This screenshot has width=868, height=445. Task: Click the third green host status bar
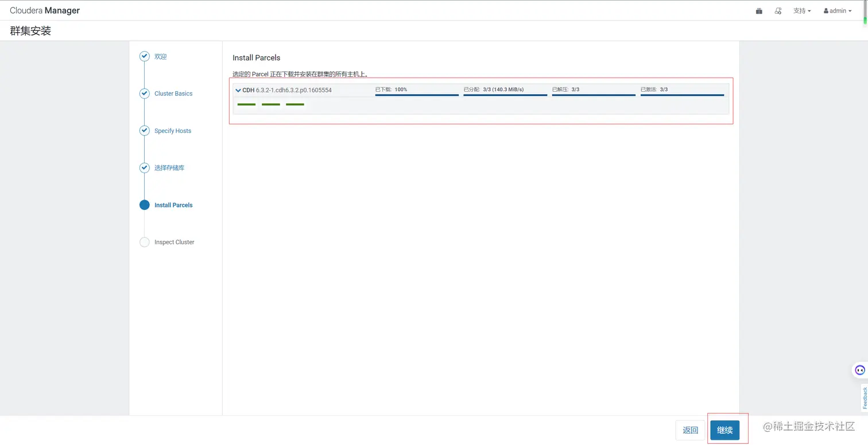click(x=295, y=104)
